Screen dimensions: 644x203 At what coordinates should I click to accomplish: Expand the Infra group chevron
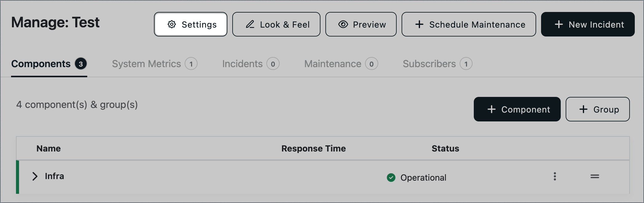coord(35,176)
